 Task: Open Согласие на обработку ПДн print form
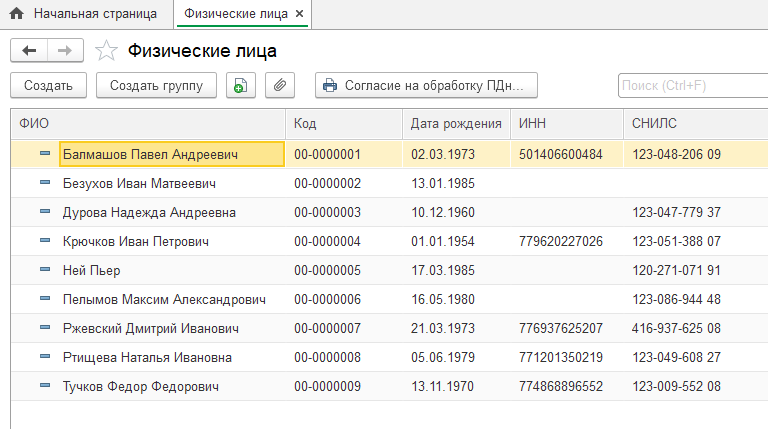point(427,86)
